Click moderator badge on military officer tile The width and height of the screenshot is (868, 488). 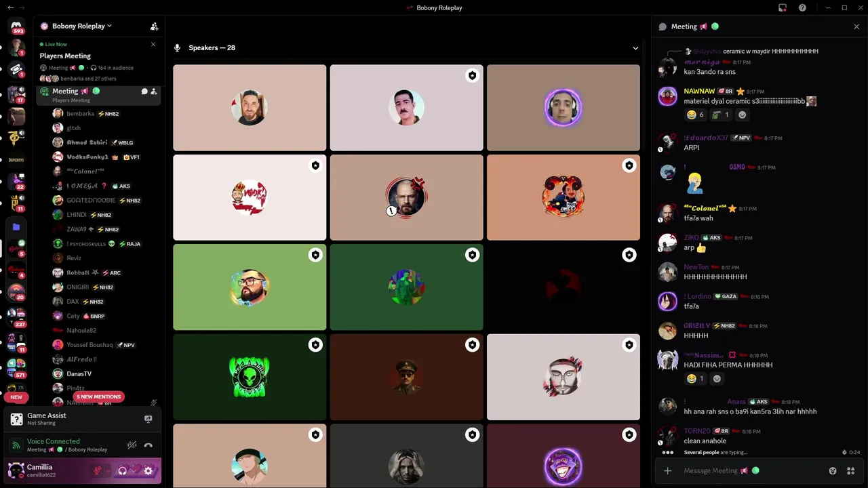pos(473,345)
